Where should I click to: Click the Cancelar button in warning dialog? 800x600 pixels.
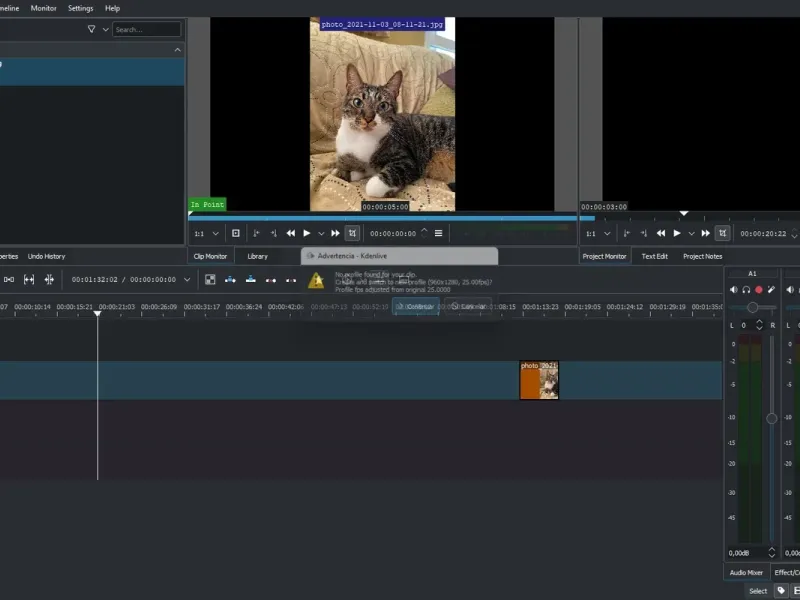point(468,306)
